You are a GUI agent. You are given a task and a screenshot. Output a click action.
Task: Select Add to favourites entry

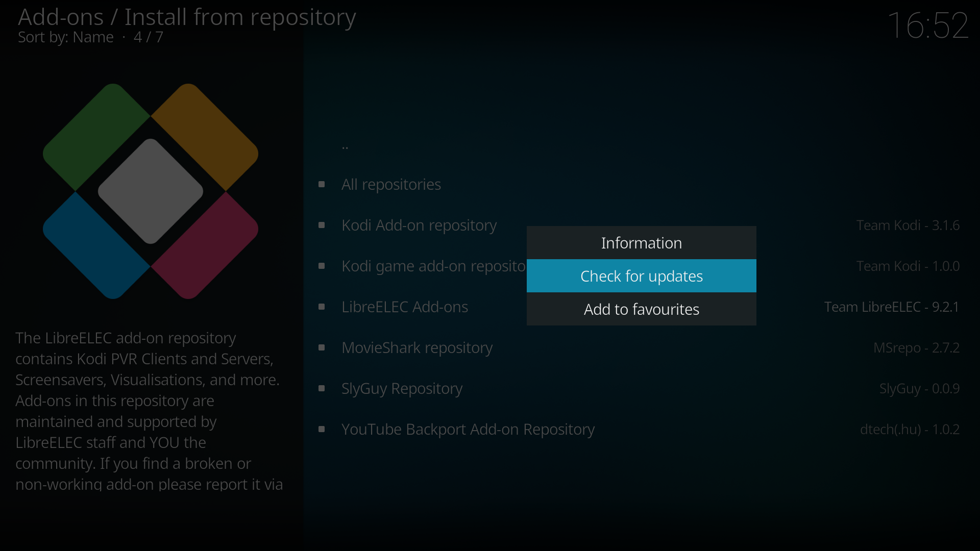641,309
